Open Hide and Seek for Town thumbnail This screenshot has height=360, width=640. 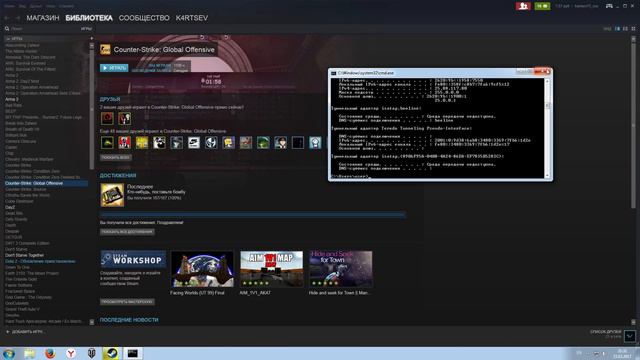pyautogui.click(x=340, y=269)
